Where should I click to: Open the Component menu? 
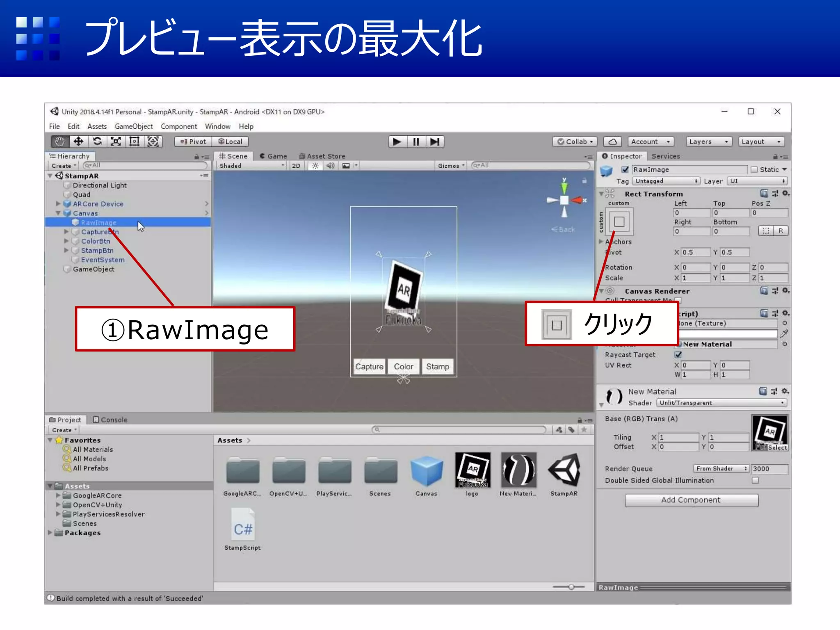pyautogui.click(x=179, y=126)
